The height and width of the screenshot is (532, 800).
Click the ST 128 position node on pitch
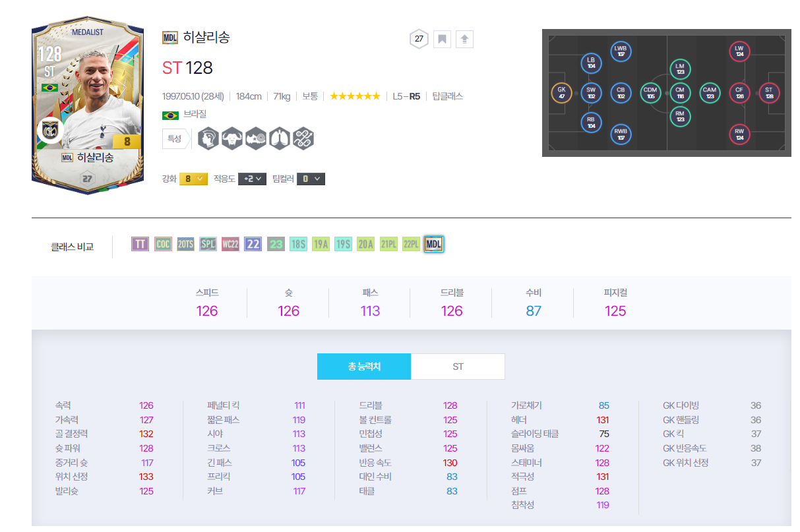pos(769,93)
